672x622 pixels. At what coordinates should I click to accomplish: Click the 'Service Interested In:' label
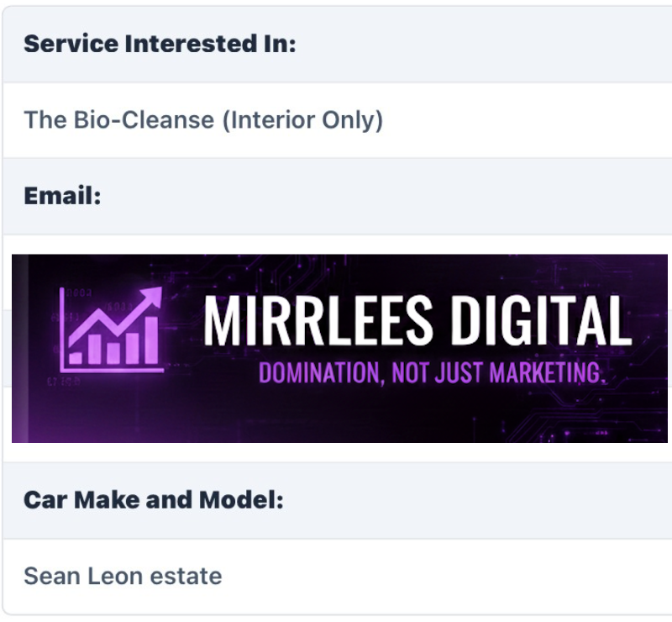click(160, 45)
